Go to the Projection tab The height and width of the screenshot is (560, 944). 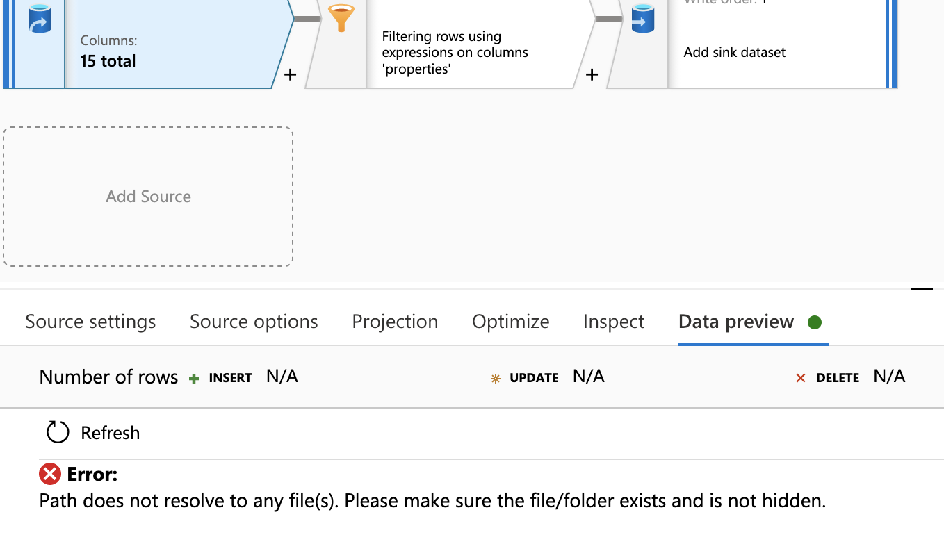coord(395,322)
